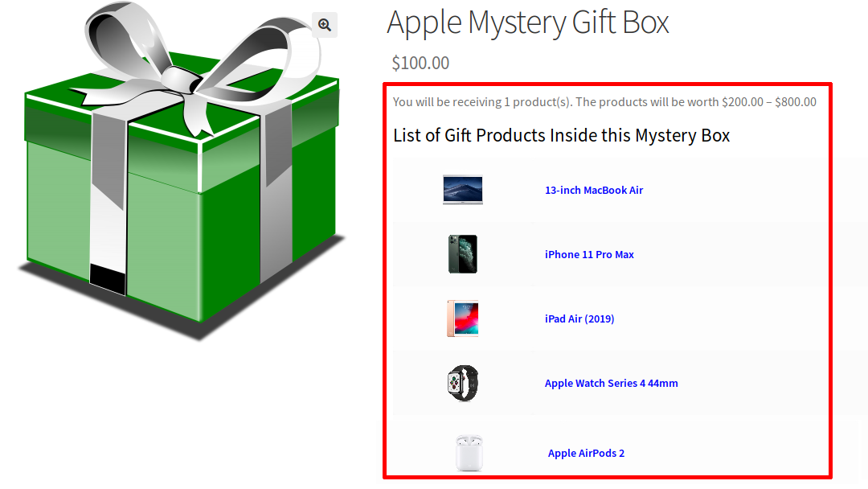Click the Apple Watch thumbnail image
Viewport: 868px width, 489px height.
pyautogui.click(x=463, y=383)
